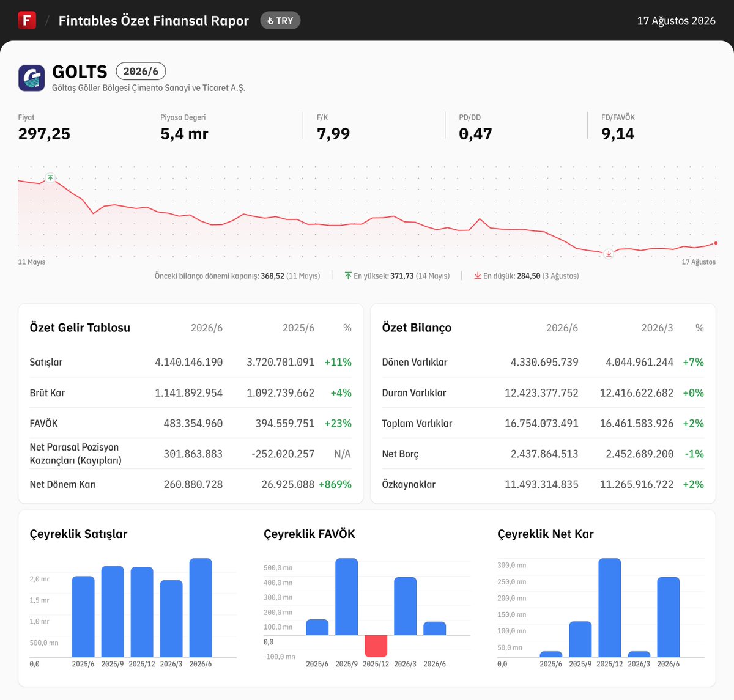Click the Çeyreklik FAVÖK chart title
This screenshot has width=734, height=700.
click(x=310, y=534)
